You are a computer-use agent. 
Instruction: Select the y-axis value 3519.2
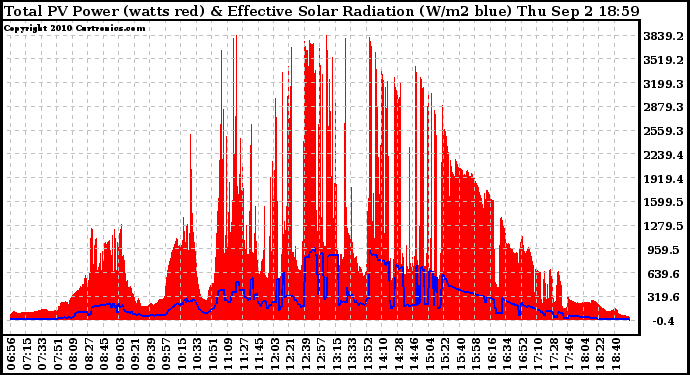(663, 60)
